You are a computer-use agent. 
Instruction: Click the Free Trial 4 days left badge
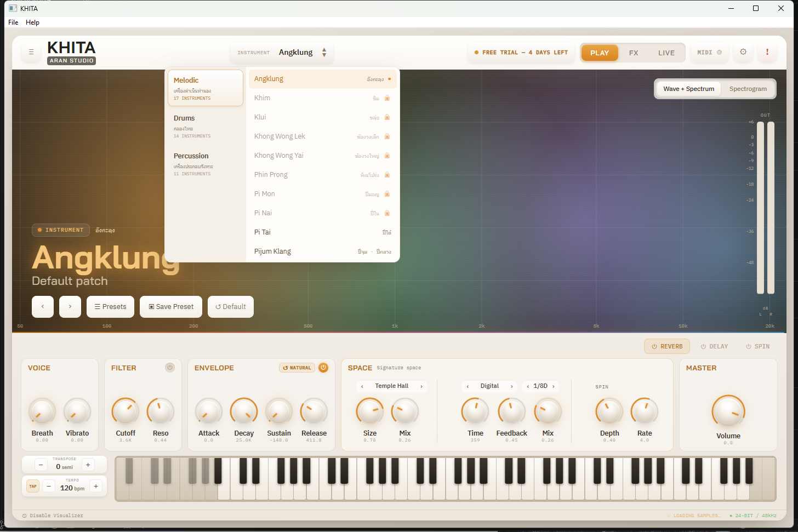(x=521, y=53)
